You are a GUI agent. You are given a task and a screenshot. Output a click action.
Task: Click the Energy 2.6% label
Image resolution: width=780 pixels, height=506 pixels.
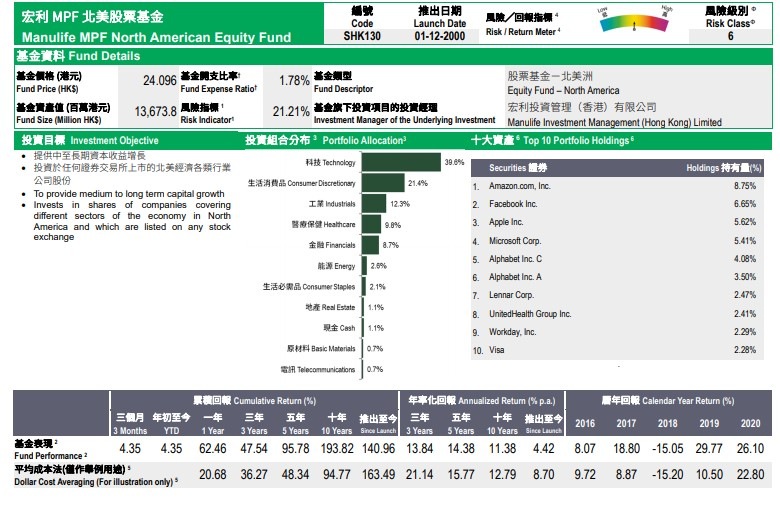pyautogui.click(x=379, y=266)
